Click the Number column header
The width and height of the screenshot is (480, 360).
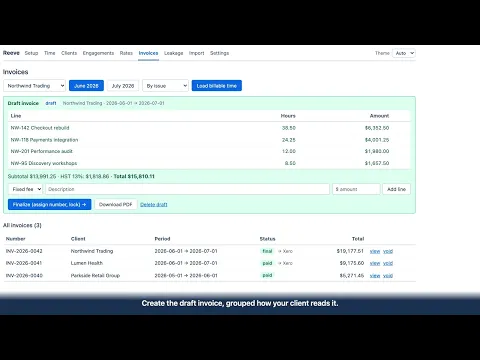[x=16, y=239]
